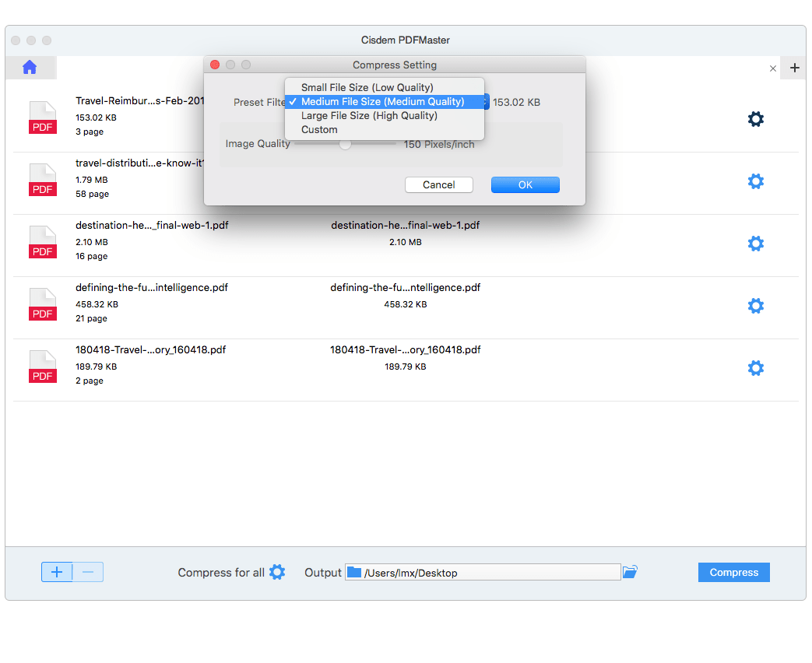Open Compress for all settings gear

tap(277, 572)
